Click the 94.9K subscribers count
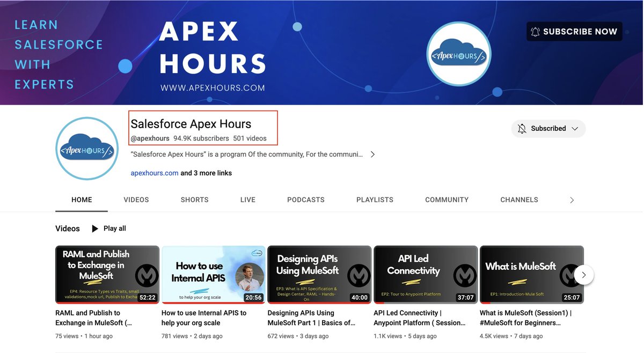The height and width of the screenshot is (353, 644). (x=201, y=138)
